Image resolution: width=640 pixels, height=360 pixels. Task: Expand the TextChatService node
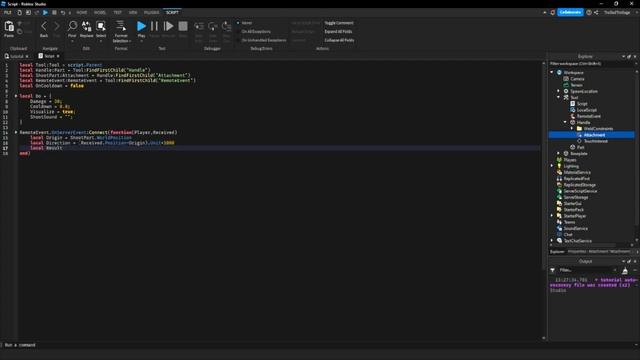(x=552, y=240)
